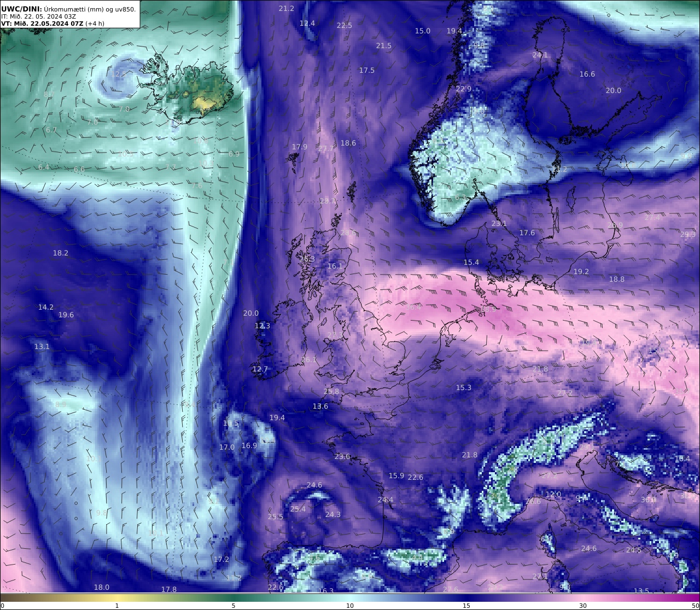Click the map value 17.0

pos(227,447)
